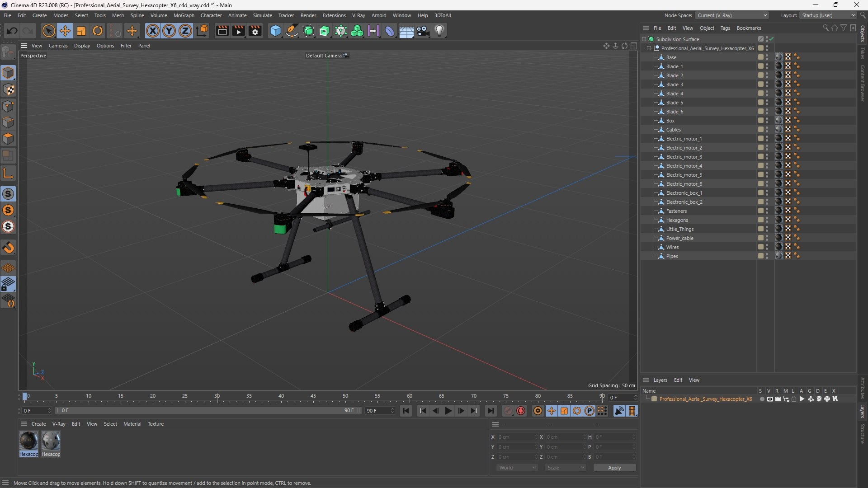Go to end of animation
Screen dimensions: 868x488
coord(491,411)
